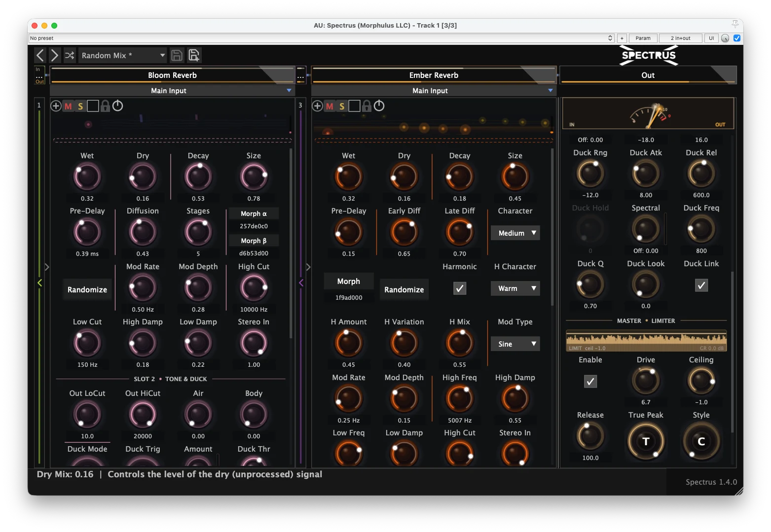Solo the Ember Reverb slot
The image size is (771, 532).
coord(342,106)
